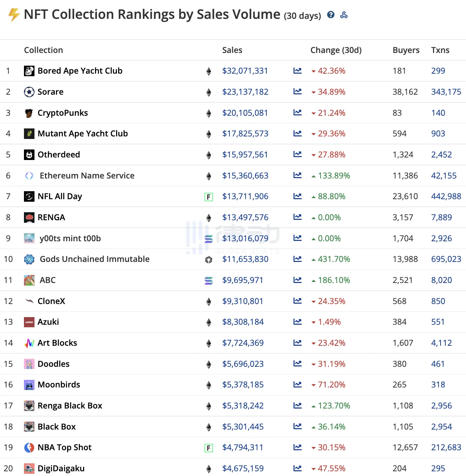
Task: Click the Solana icon in the ABC row
Action: coord(209,280)
